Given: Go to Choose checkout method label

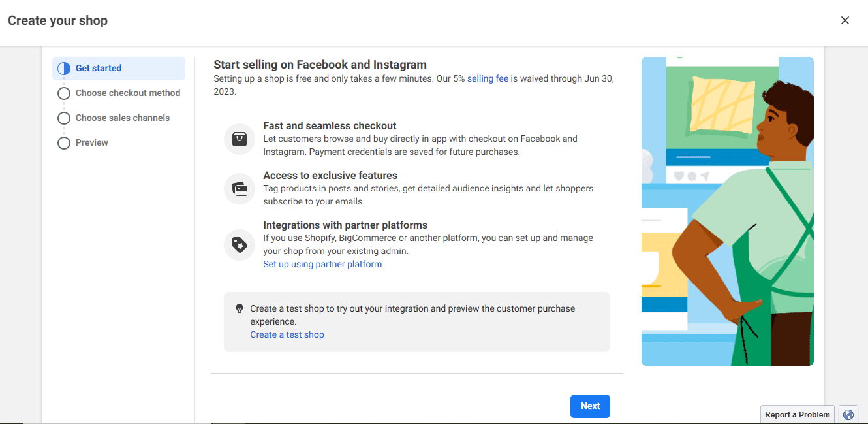Looking at the screenshot, I should 128,93.
